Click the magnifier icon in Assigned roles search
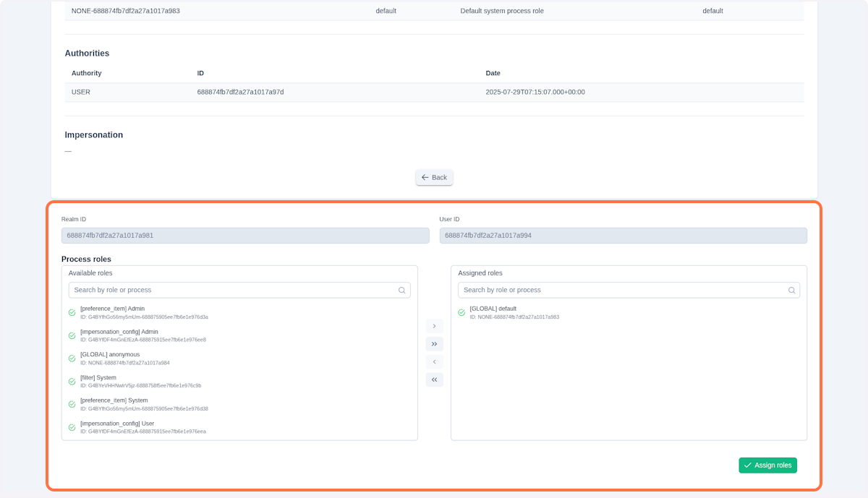The width and height of the screenshot is (868, 498). [791, 290]
